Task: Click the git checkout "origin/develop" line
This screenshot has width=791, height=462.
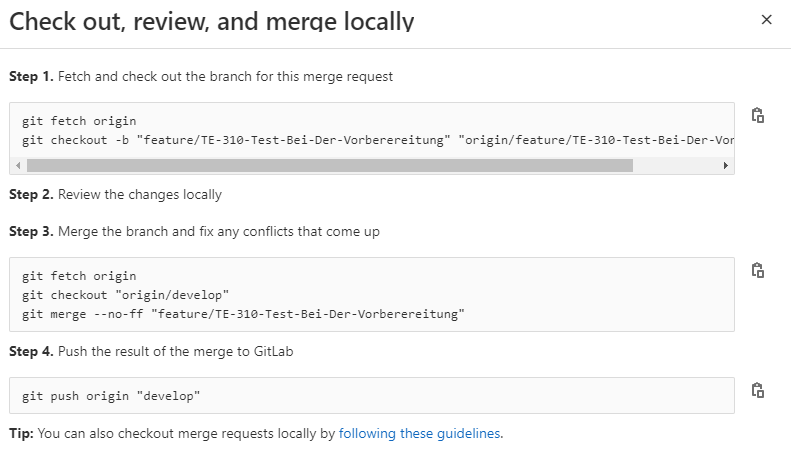Action: point(126,295)
